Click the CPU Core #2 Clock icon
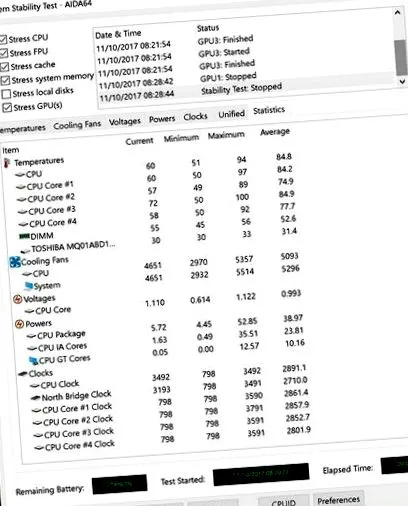Viewport: 408px width, 506px height. [x=38, y=423]
